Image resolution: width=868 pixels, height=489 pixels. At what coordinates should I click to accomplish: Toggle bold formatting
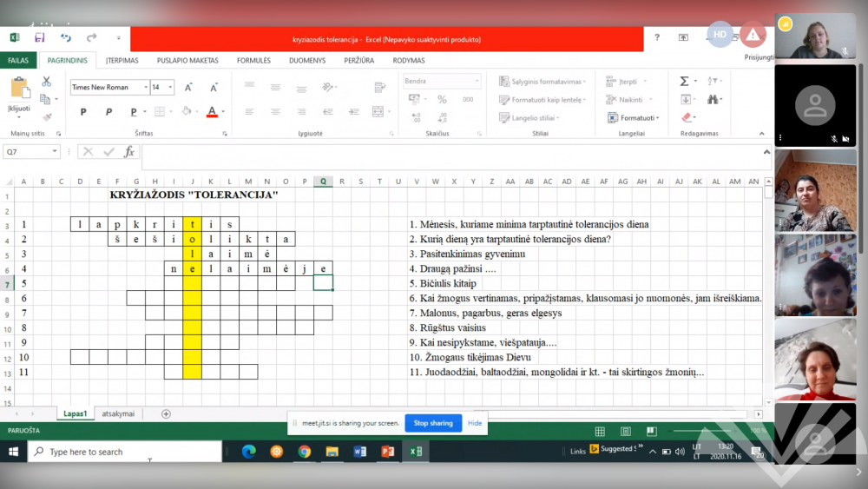[83, 111]
